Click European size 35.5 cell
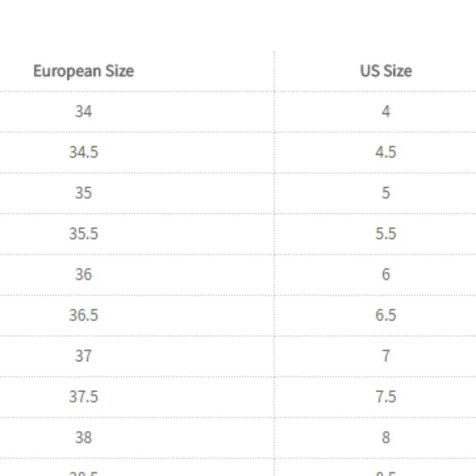This screenshot has width=476, height=476. click(x=83, y=234)
